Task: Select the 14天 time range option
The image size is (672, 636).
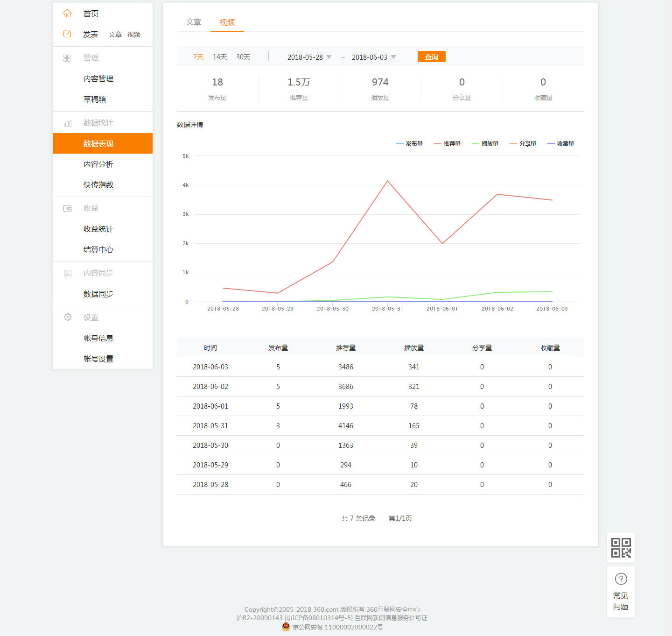Action: click(x=220, y=57)
